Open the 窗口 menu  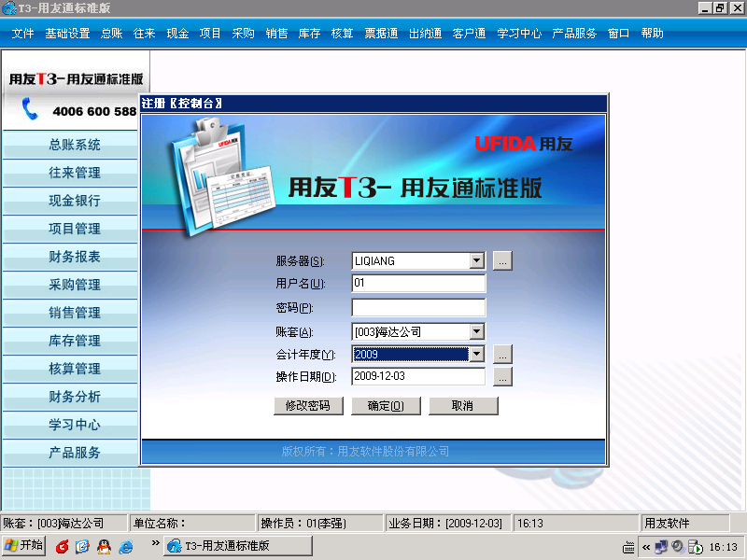tap(619, 34)
